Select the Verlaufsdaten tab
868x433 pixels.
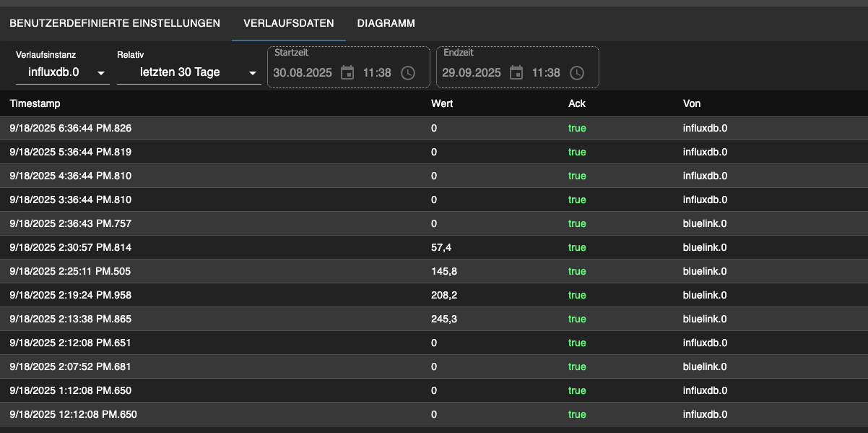click(x=289, y=23)
